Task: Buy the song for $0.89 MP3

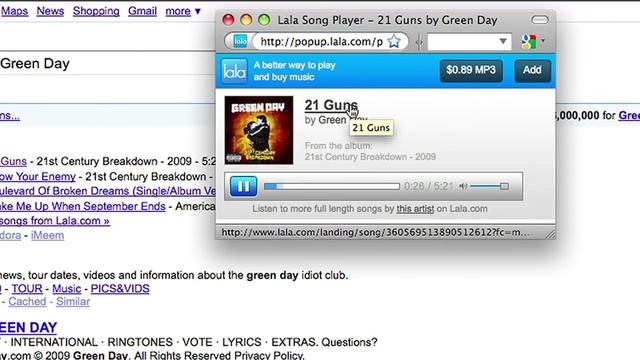Action: coord(471,70)
